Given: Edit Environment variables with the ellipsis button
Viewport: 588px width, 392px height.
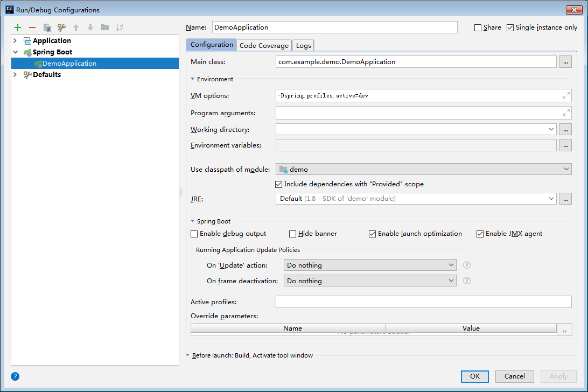Looking at the screenshot, I should [565, 145].
